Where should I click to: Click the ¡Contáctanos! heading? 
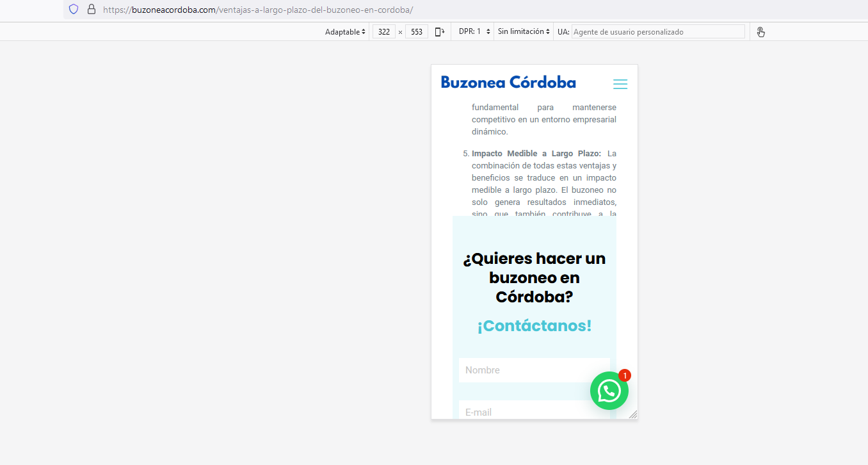tap(534, 325)
